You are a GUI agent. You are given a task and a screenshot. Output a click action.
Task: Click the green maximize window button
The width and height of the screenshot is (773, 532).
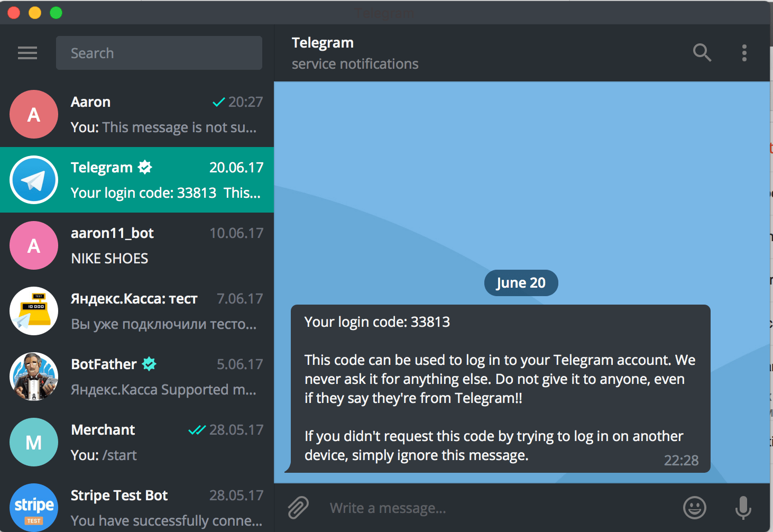point(56,13)
